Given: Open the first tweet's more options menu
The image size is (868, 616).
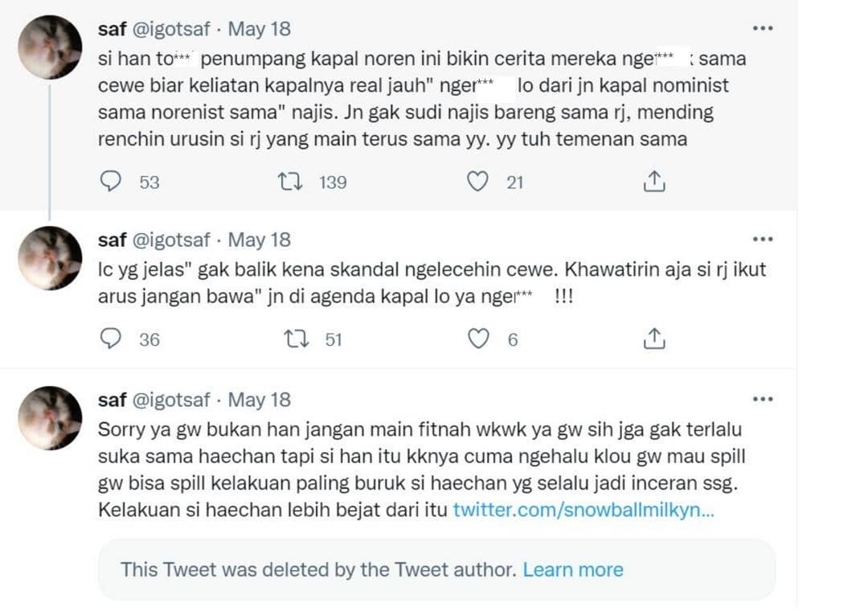Looking at the screenshot, I should point(762,27).
